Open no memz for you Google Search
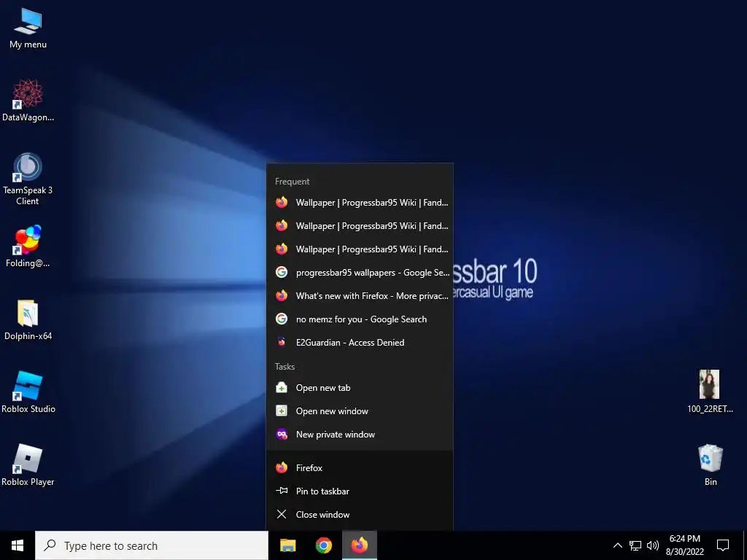Image resolution: width=747 pixels, height=560 pixels. click(x=360, y=319)
